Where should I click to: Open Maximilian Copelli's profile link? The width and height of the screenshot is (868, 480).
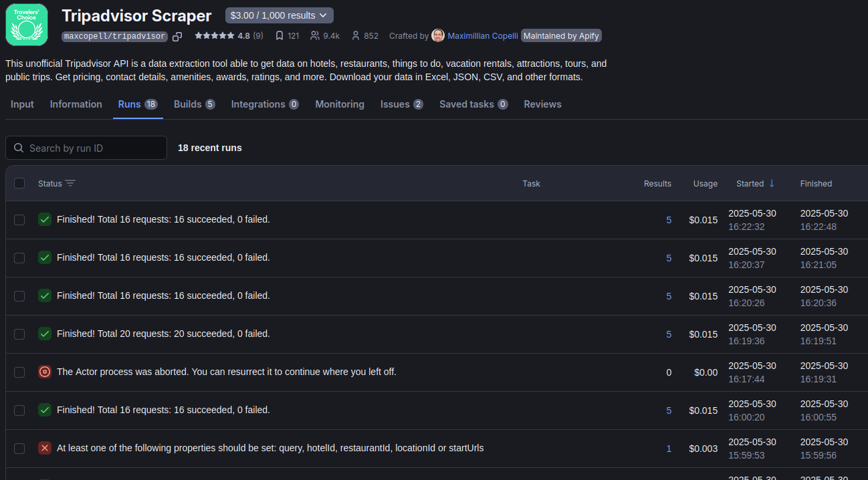[x=482, y=36]
